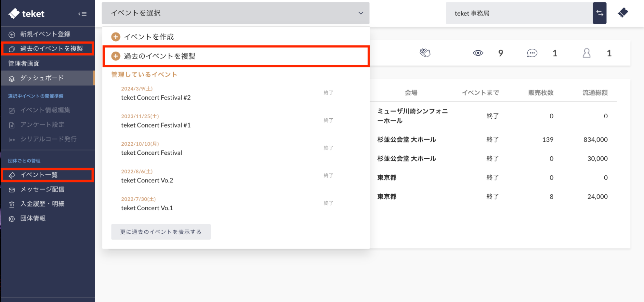Go to ダッシュボード in the sidebar
The image size is (644, 302).
[x=48, y=78]
